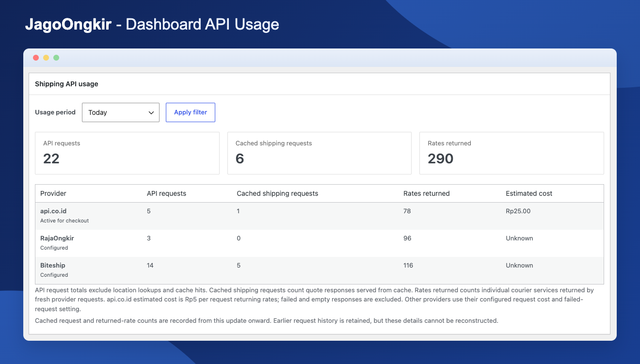Click the RajaOngkir Unknown estimated cost

(519, 238)
